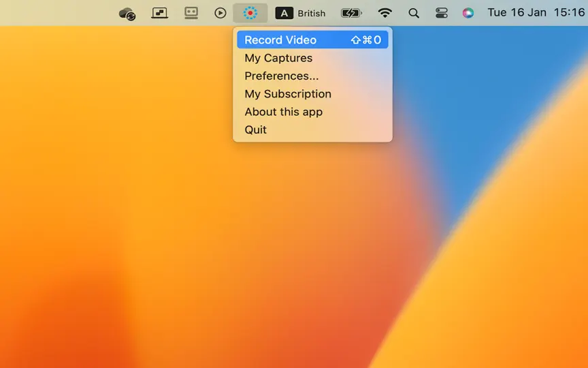Open the screen mirroring laptop icon
The height and width of the screenshot is (368, 588).
click(159, 13)
